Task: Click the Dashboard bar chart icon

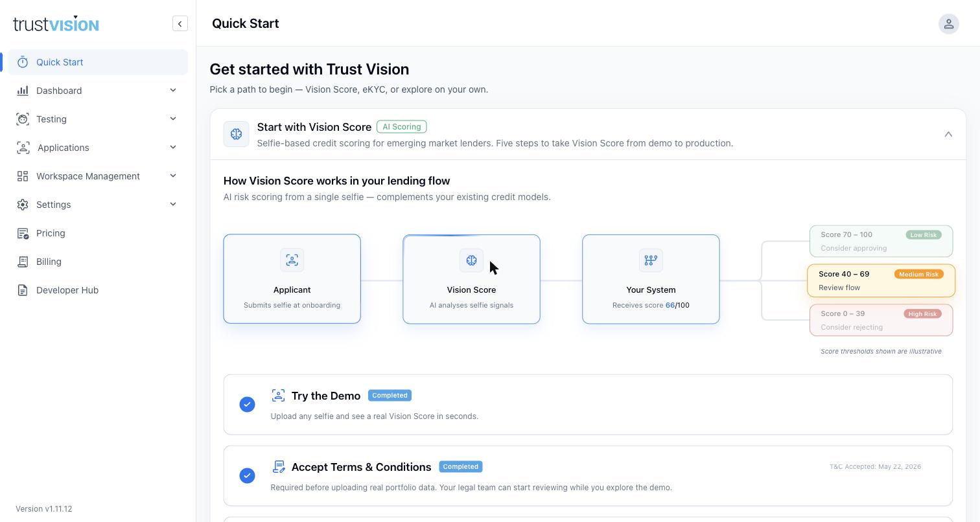Action: click(x=23, y=91)
